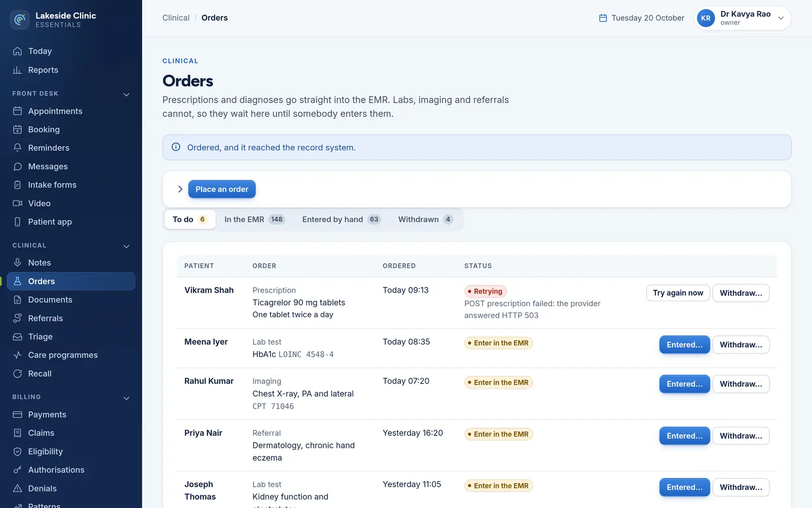This screenshot has width=812, height=508.
Task: Click the Triage inbox icon
Action: pos(17,337)
